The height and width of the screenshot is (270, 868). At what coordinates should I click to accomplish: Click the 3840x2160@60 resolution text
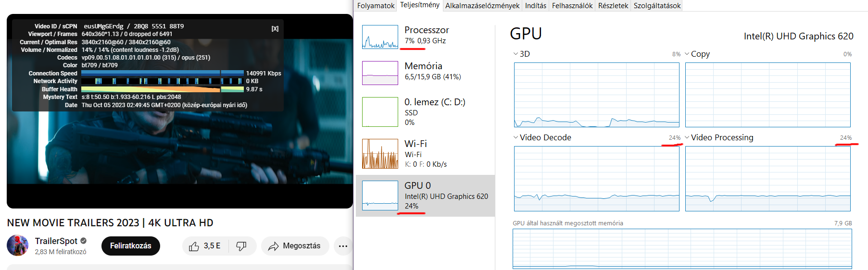point(126,42)
